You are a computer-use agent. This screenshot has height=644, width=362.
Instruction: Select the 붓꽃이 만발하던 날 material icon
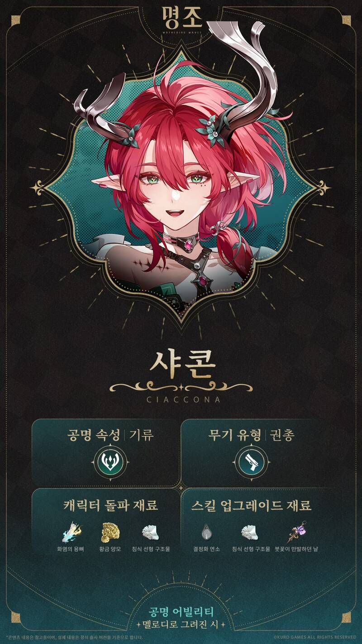(x=295, y=533)
